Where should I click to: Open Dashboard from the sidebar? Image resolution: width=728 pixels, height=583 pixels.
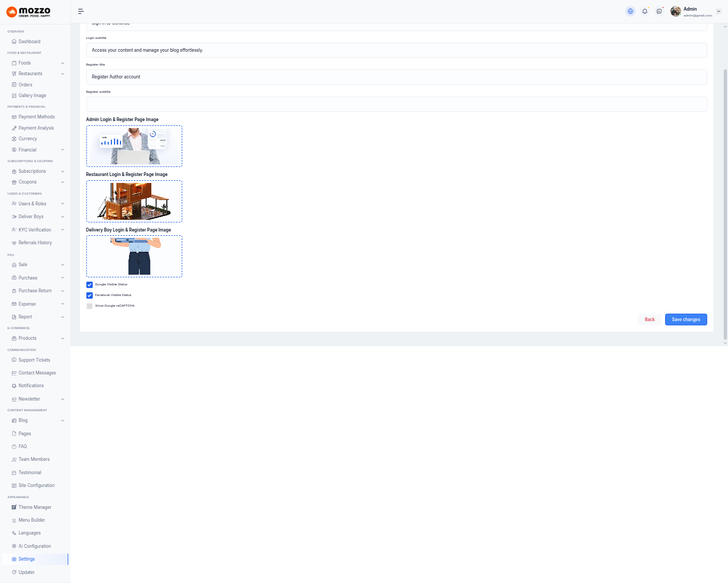coord(29,42)
